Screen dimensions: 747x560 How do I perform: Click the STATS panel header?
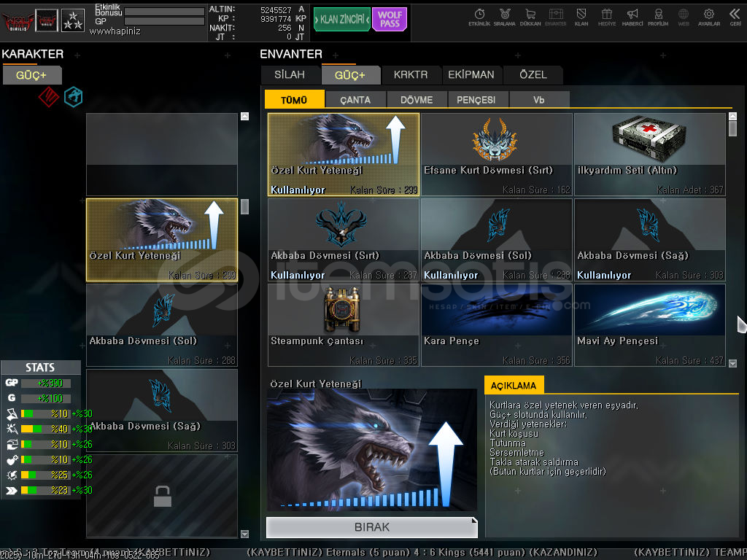pos(41,367)
